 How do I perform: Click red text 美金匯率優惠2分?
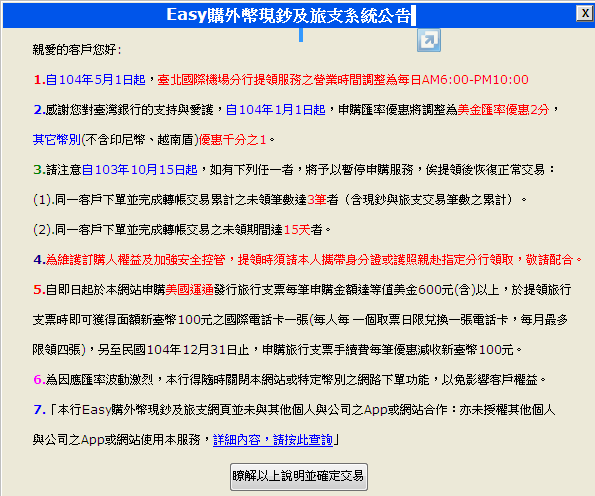point(503,110)
